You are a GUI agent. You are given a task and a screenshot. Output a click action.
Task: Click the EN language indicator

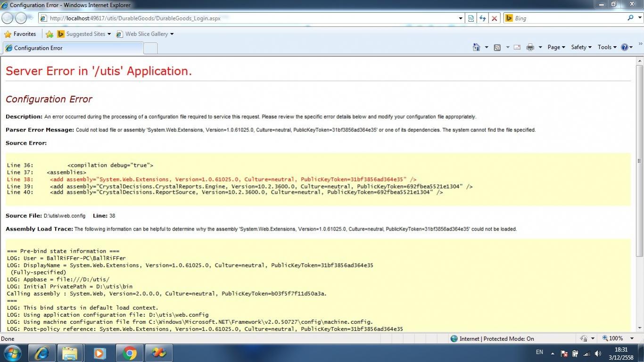539,352
